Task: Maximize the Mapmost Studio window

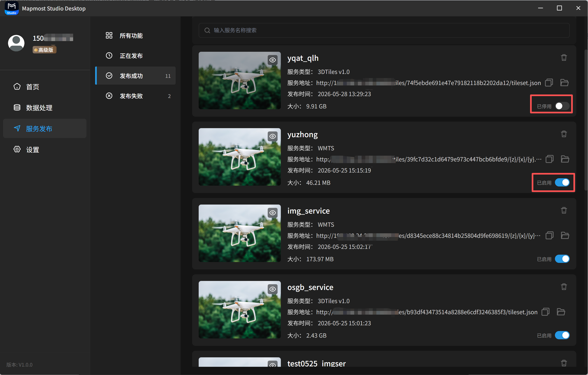Action: [x=559, y=8]
